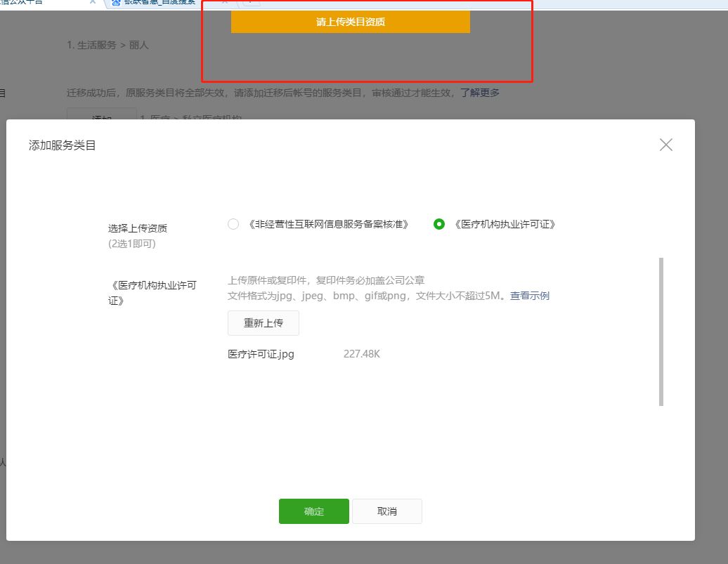
Task: Click the 添加服务类目 dialog title
Action: point(63,145)
